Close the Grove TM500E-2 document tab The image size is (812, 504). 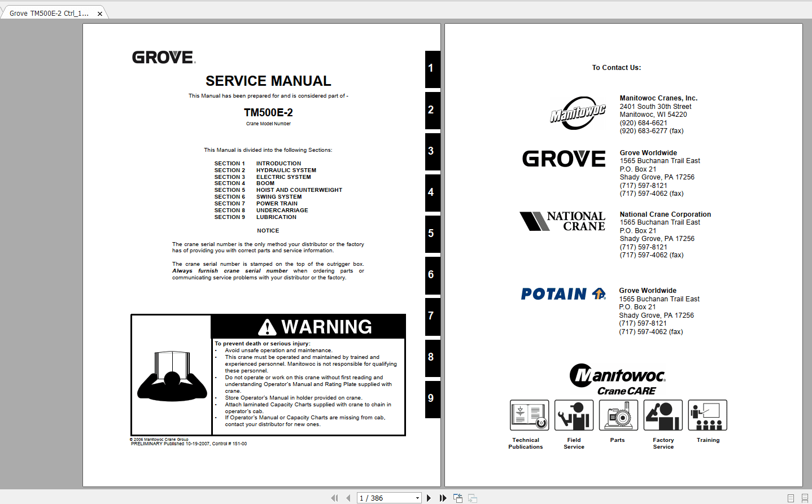click(100, 12)
